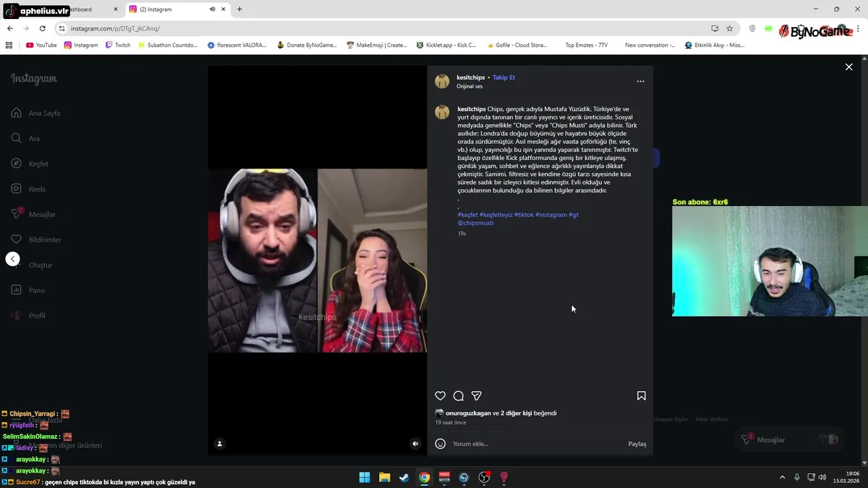Screen dimensions: 868x488
Task: Open File Explorer from the taskbar
Action: [x=384, y=477]
